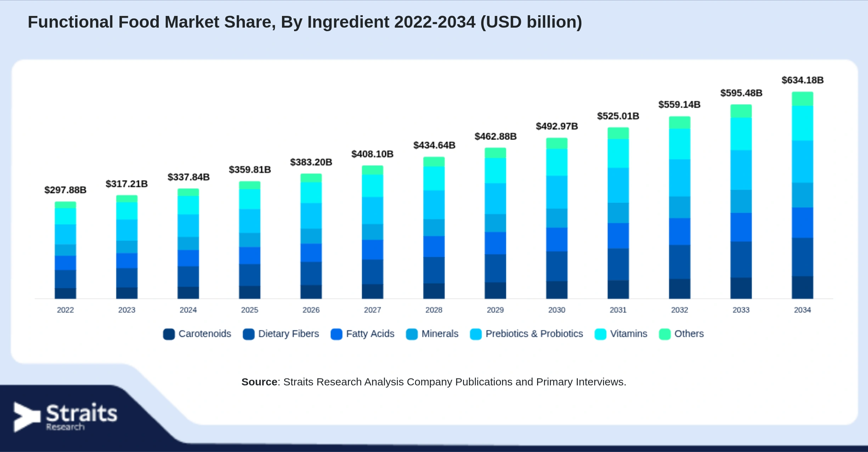Click the 2025 axis label
Viewport: 868px width, 452px height.
pos(250,310)
